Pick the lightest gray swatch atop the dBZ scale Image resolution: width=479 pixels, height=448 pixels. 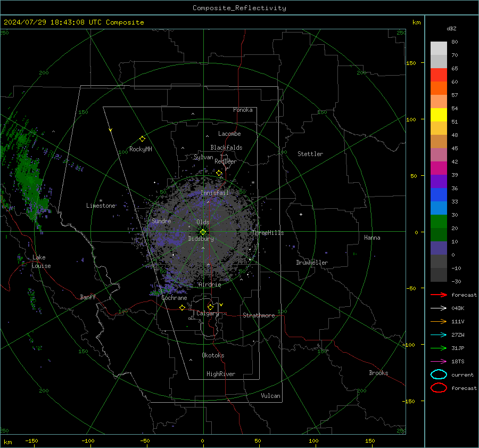[439, 48]
